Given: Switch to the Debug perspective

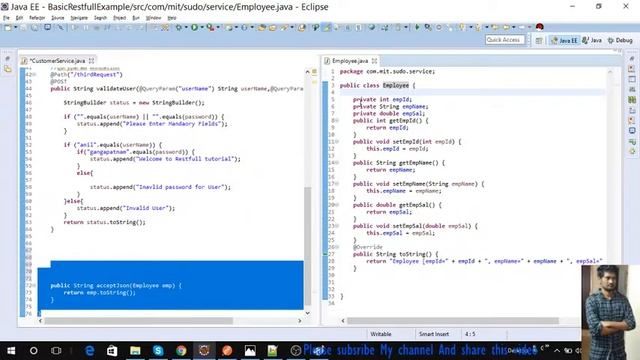Looking at the screenshot, I should (x=620, y=40).
